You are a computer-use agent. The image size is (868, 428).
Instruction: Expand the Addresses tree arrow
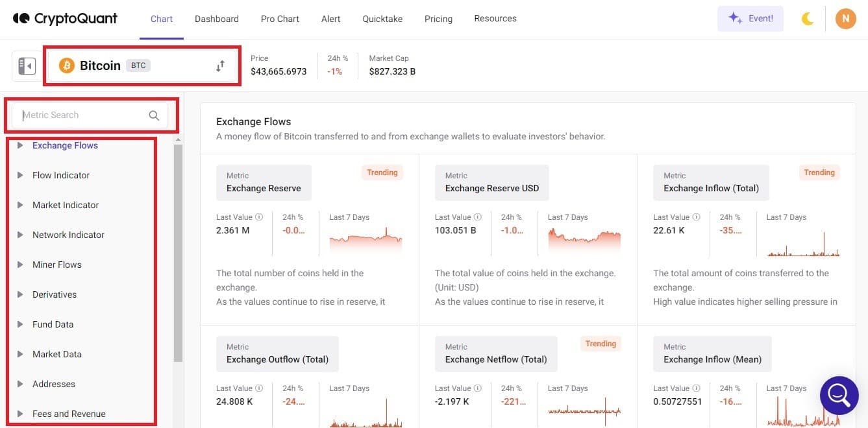point(20,384)
